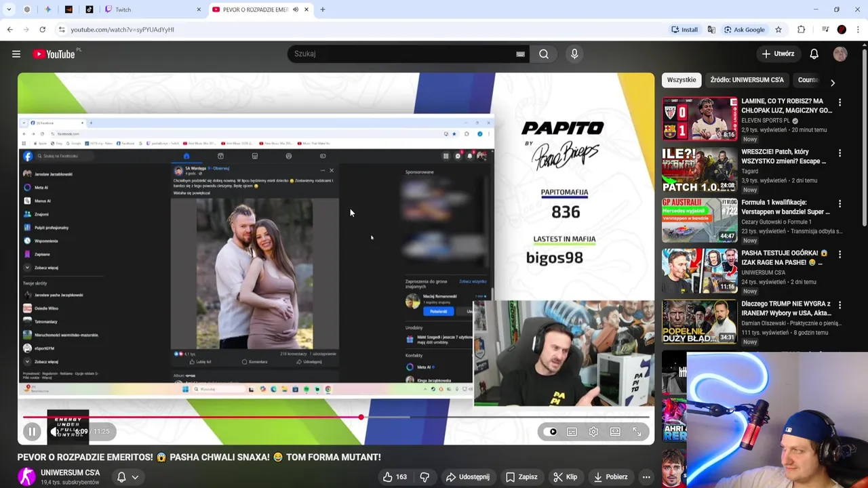Open the tab search dropdown arrow
868x488 pixels.
point(9,9)
